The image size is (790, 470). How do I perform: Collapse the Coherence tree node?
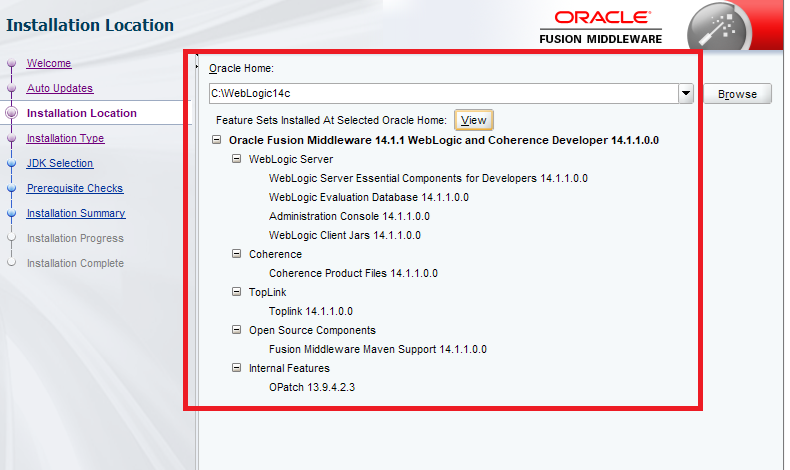(236, 254)
